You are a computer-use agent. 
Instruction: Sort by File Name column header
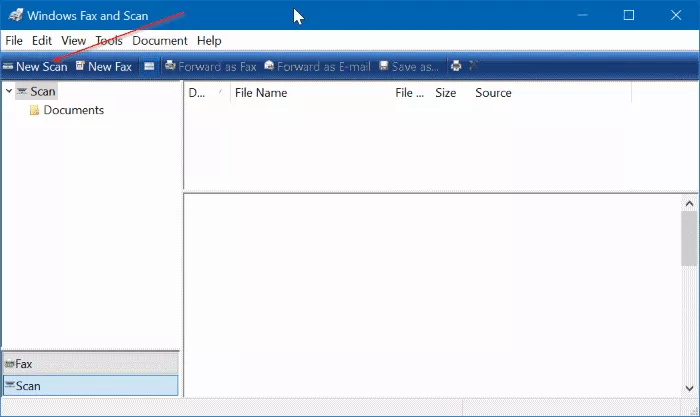click(311, 93)
